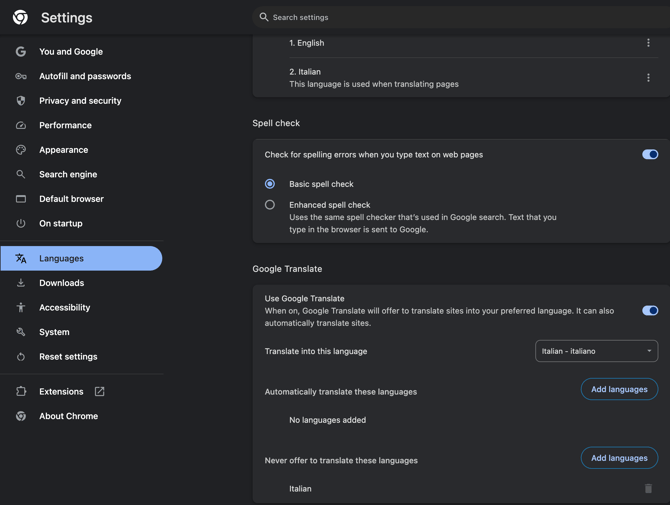Click the Autofill and passwords key icon
The image size is (670, 505).
(21, 76)
